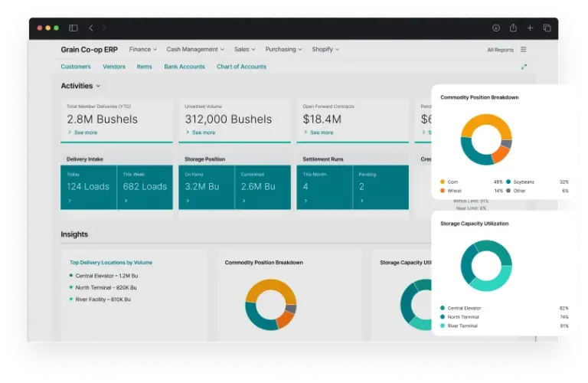Open the downloads icon in browser toolbar
588x383 pixels.
click(495, 28)
